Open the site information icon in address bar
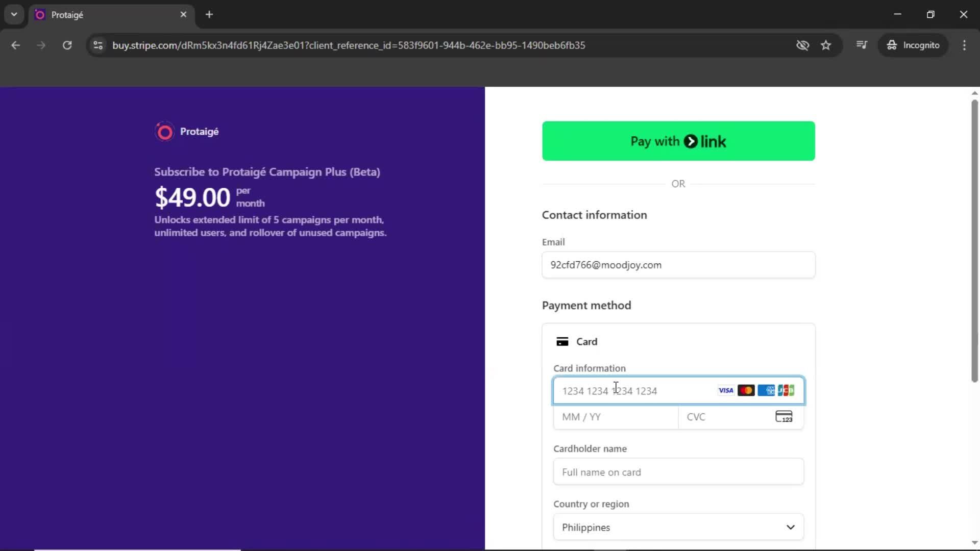Viewport: 980px width, 551px height. point(97,45)
